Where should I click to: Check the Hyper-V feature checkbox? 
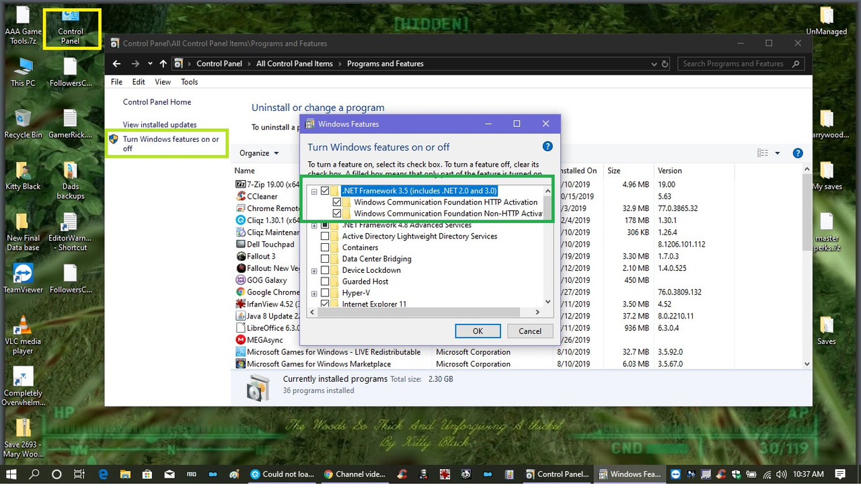tap(326, 293)
